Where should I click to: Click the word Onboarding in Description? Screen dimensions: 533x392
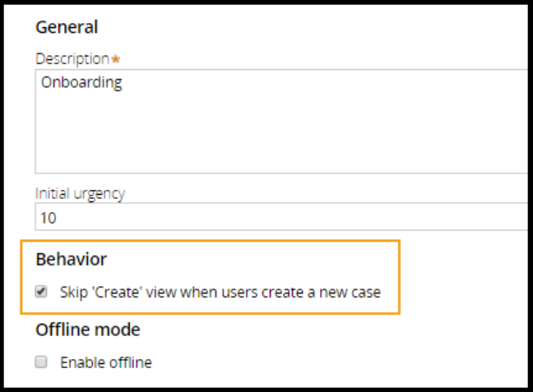(x=81, y=83)
